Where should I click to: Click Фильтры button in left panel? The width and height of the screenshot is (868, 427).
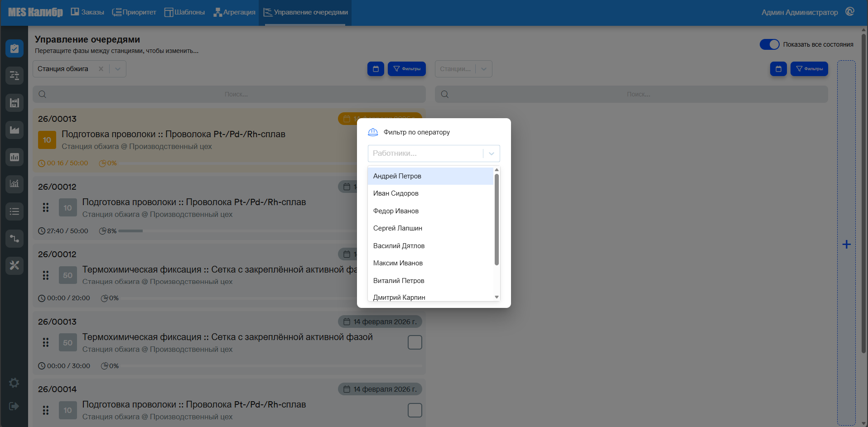coord(407,69)
